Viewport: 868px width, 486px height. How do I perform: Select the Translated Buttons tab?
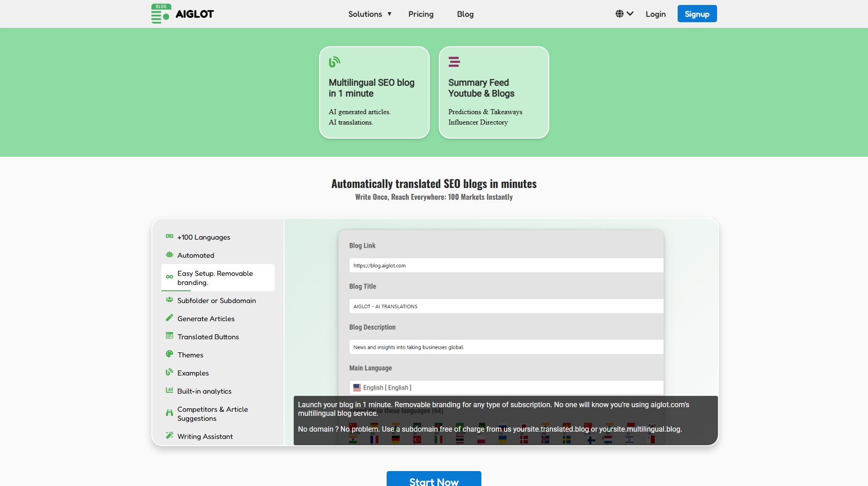(x=218, y=337)
